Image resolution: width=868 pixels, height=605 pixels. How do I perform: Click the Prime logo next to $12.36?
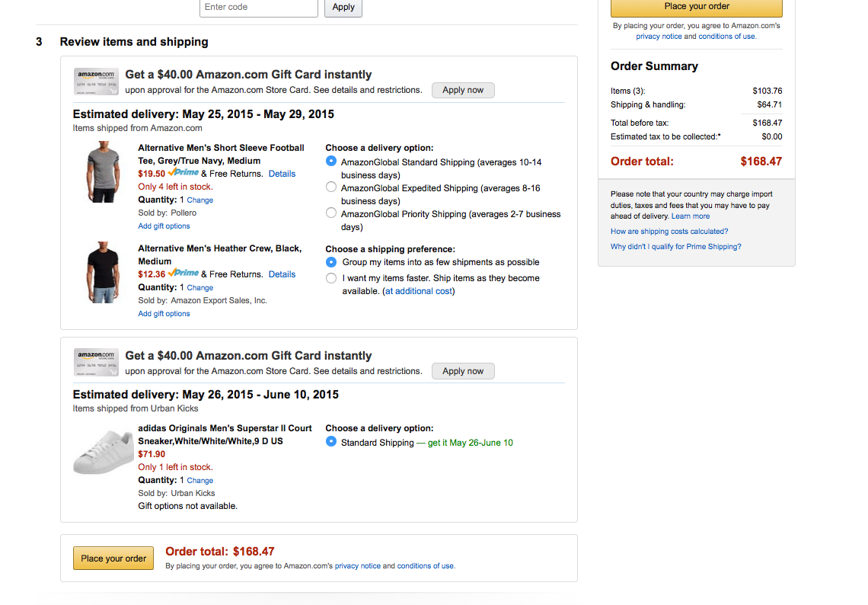click(x=183, y=274)
